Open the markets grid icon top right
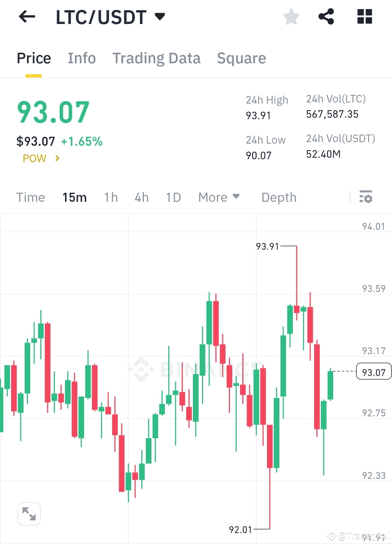Image resolution: width=392 pixels, height=544 pixels. click(x=364, y=16)
